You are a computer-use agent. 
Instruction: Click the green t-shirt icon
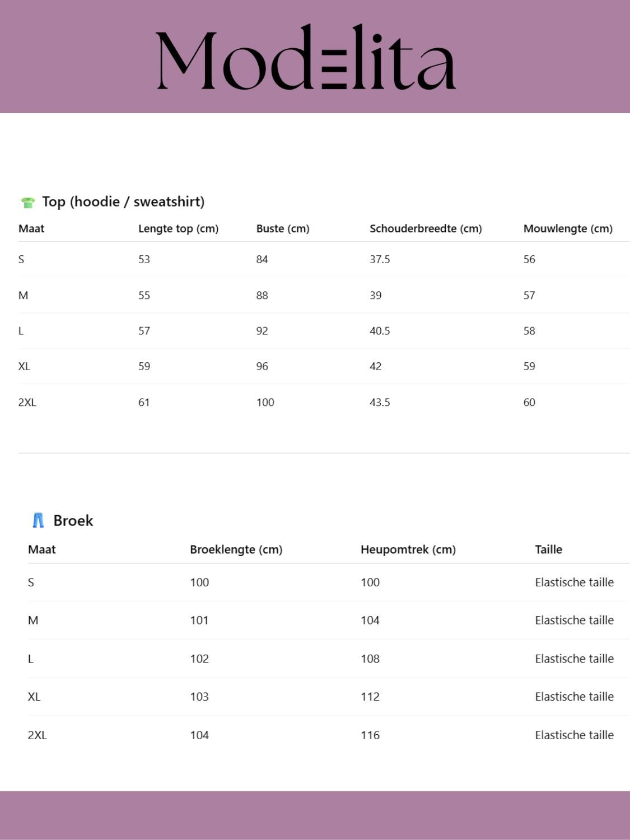27,203
